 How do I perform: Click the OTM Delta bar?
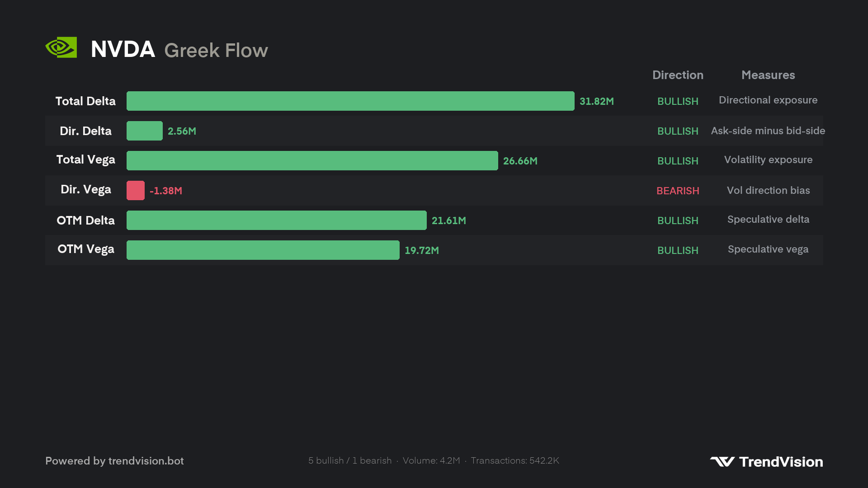pos(277,221)
